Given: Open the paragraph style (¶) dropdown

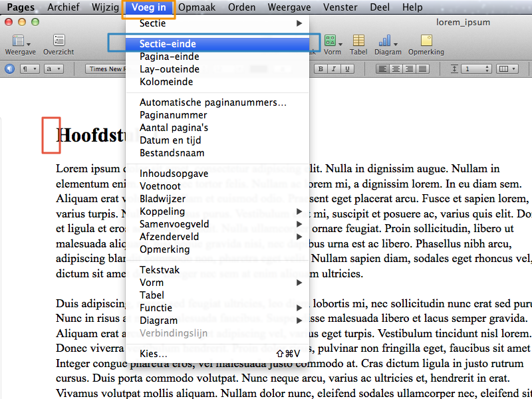Looking at the screenshot, I should click(x=30, y=69).
